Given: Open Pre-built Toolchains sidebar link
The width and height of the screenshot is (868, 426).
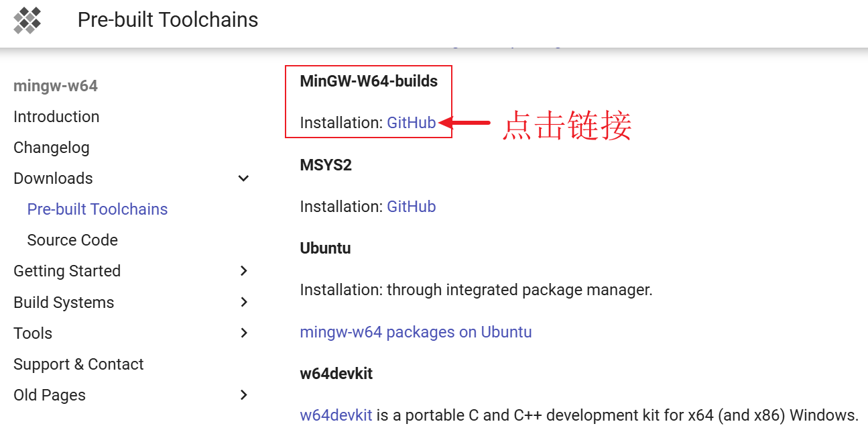Looking at the screenshot, I should coord(97,209).
